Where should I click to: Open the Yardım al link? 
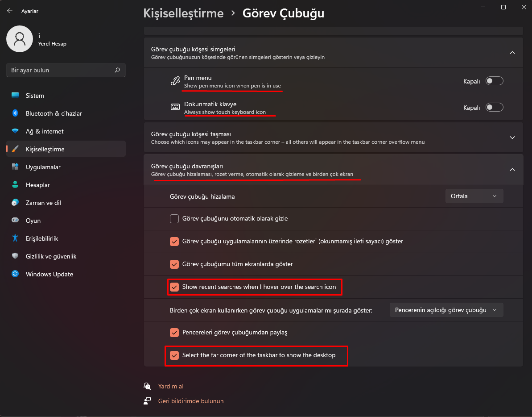coord(171,386)
